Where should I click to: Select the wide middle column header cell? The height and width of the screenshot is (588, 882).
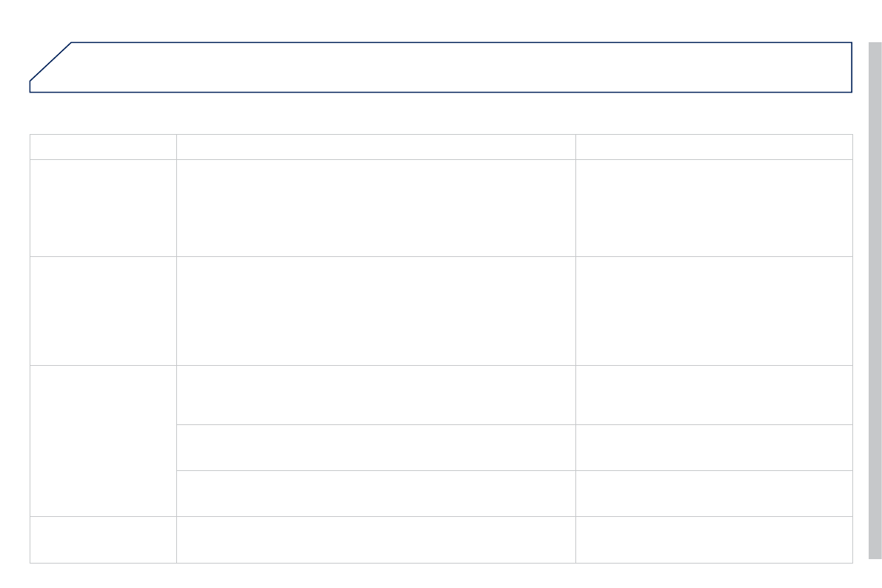pos(375,147)
